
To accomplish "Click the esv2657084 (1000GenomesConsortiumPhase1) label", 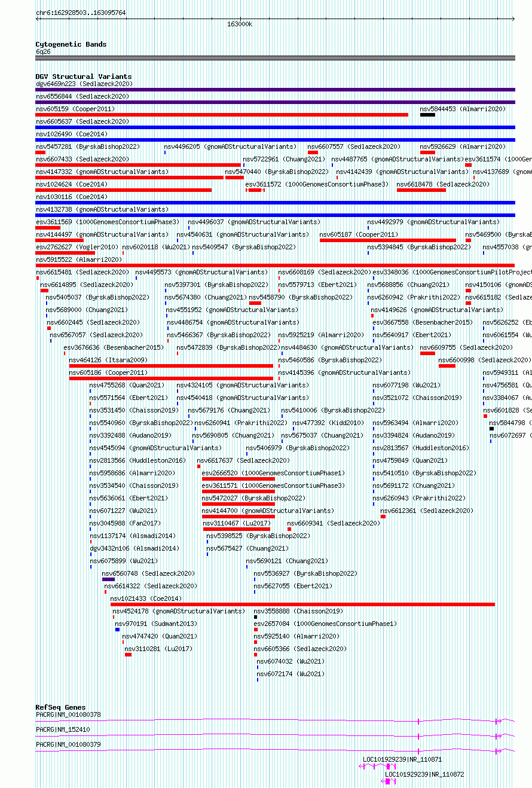I will coord(325,624).
